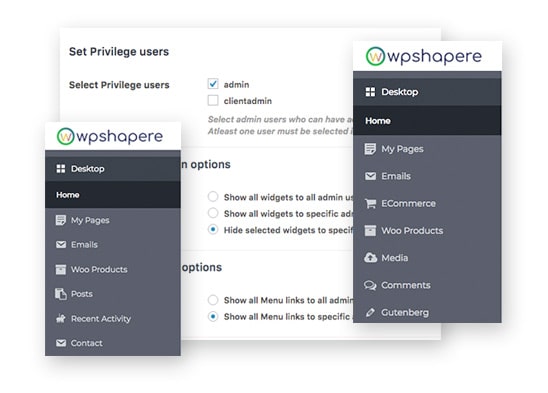This screenshot has height=393, width=548.
Task: Click Emails envelope icon in right sidebar
Action: pos(370,176)
